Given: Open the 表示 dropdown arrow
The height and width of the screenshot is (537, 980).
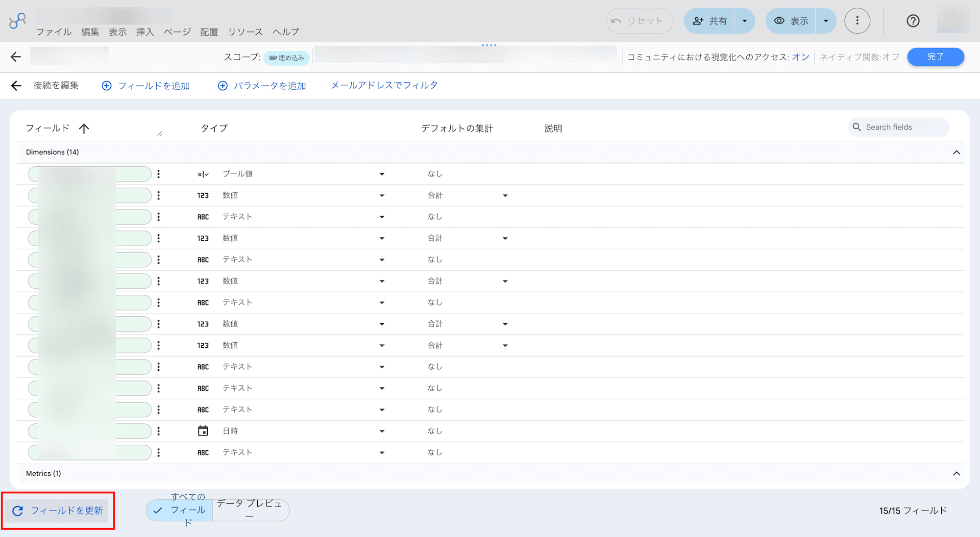Looking at the screenshot, I should pyautogui.click(x=826, y=21).
